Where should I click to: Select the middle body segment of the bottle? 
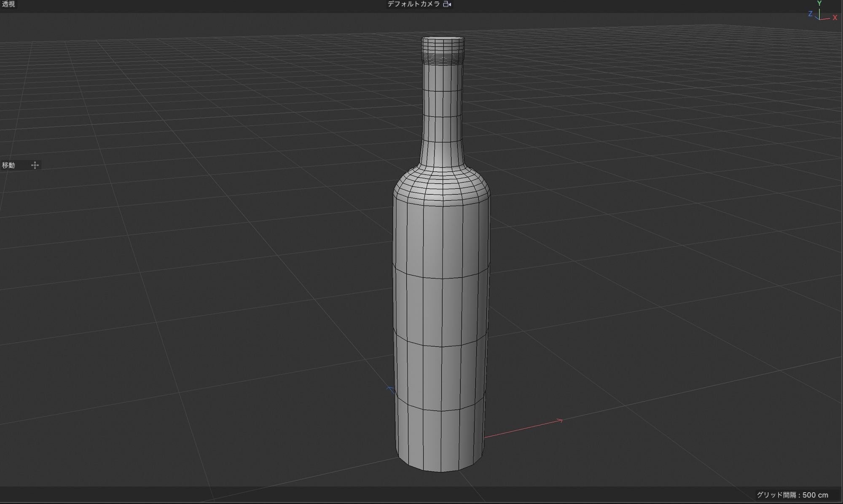click(x=442, y=312)
